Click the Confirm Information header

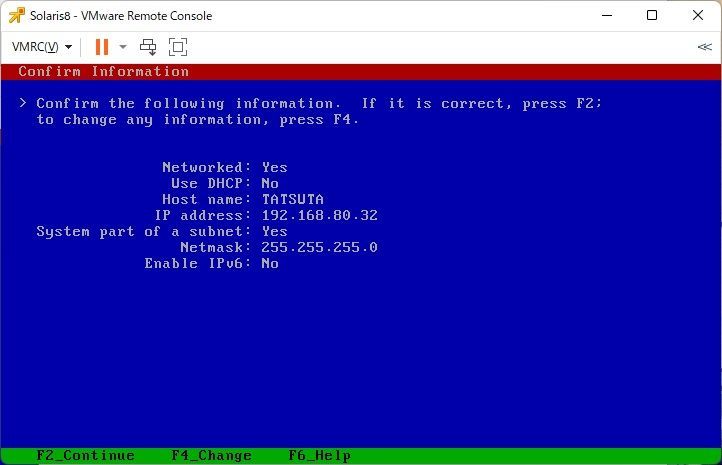click(104, 71)
